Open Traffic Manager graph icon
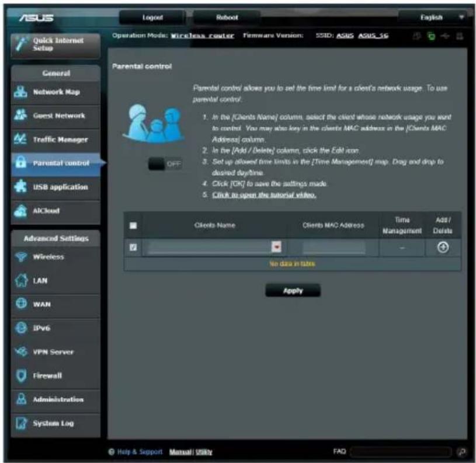This screenshot has width=476, height=463. tap(20, 139)
